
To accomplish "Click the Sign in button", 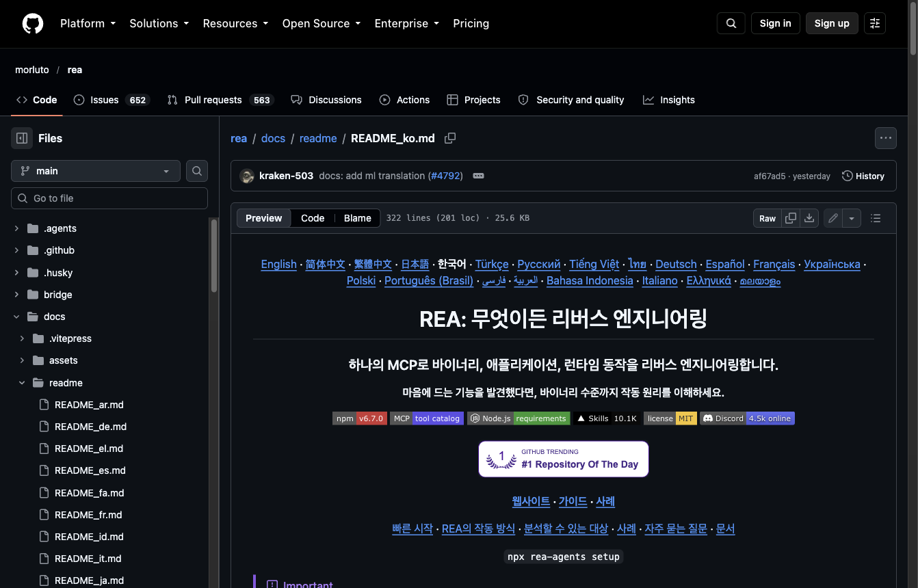I will pos(775,23).
